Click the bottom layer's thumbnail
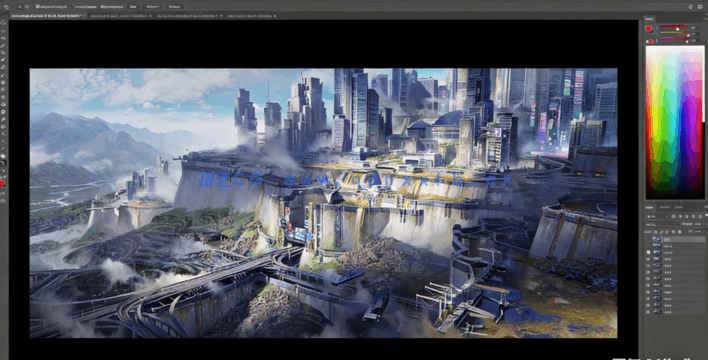Image resolution: width=708 pixels, height=360 pixels. (x=657, y=312)
